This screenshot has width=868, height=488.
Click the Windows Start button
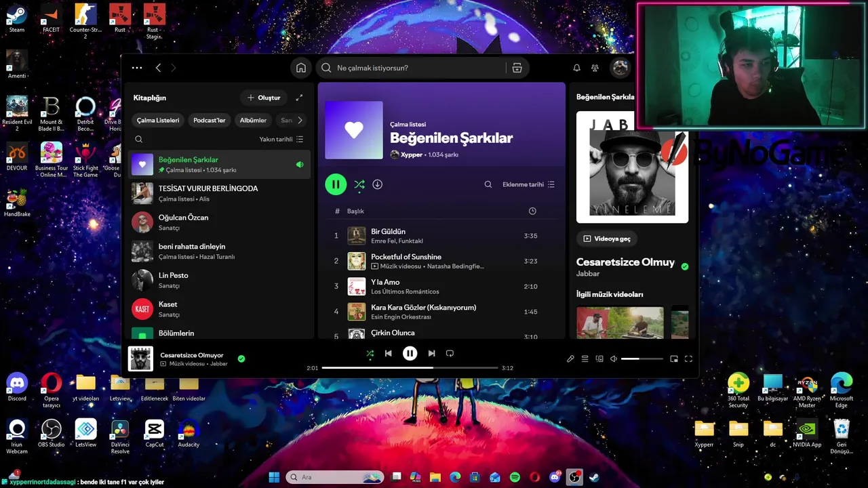point(274,477)
